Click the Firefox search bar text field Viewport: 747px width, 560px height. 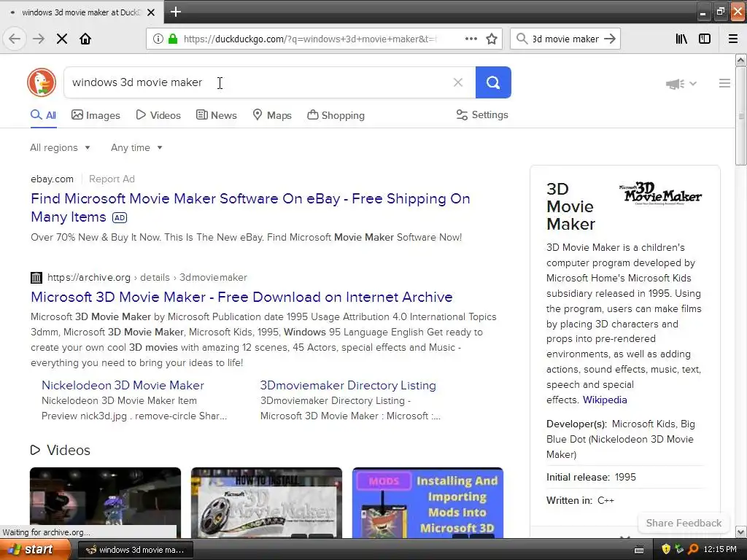pos(565,39)
